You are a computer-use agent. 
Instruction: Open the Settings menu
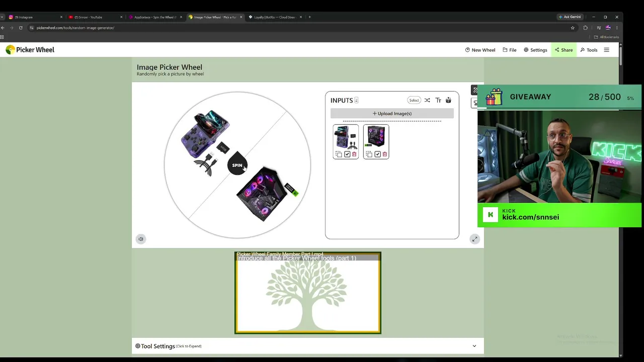(x=535, y=50)
